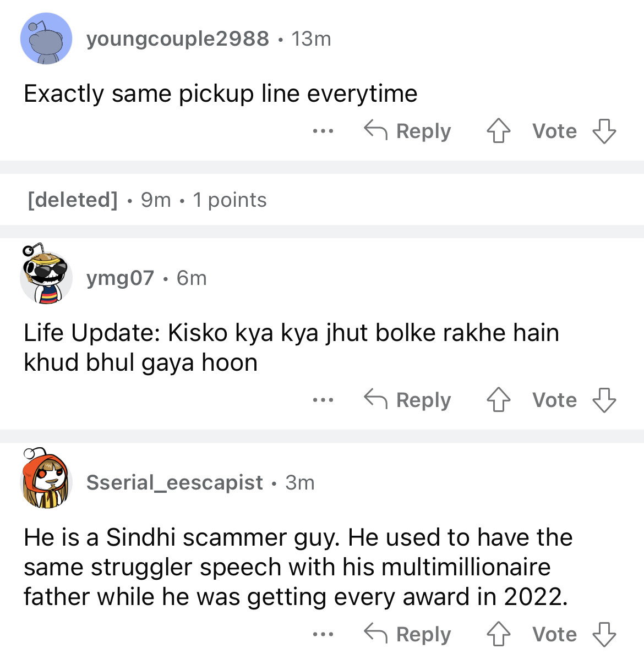644x654 pixels.
Task: Open youngcouple2988's avatar
Action: point(46,39)
